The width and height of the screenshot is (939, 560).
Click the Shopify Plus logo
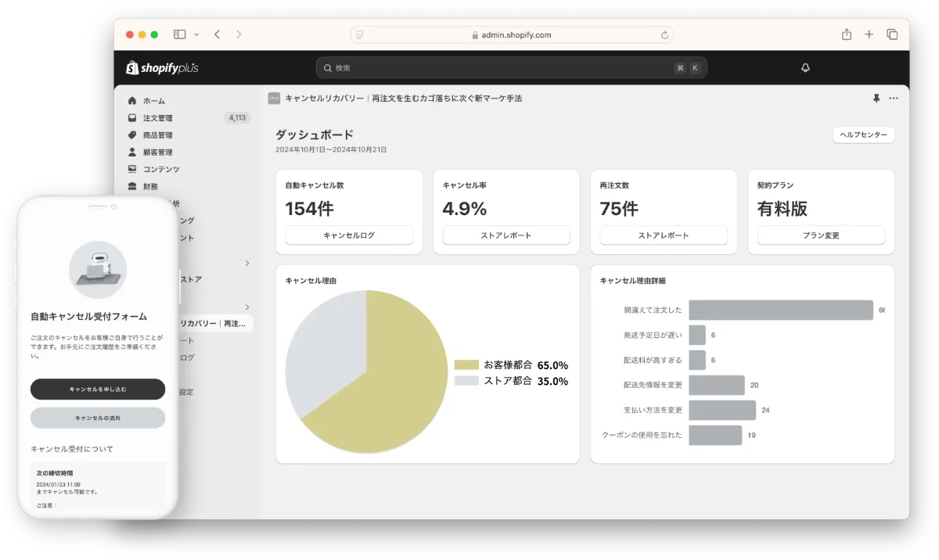pos(162,68)
